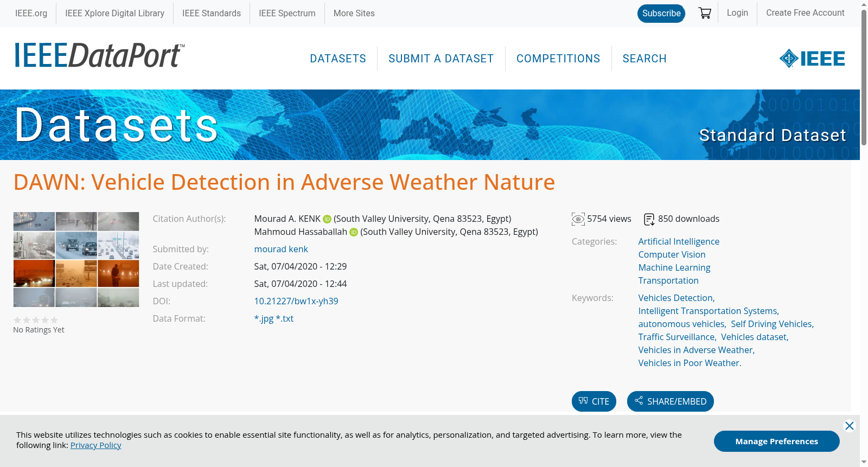
Task: Open the DATASETS menu
Action: 338,59
